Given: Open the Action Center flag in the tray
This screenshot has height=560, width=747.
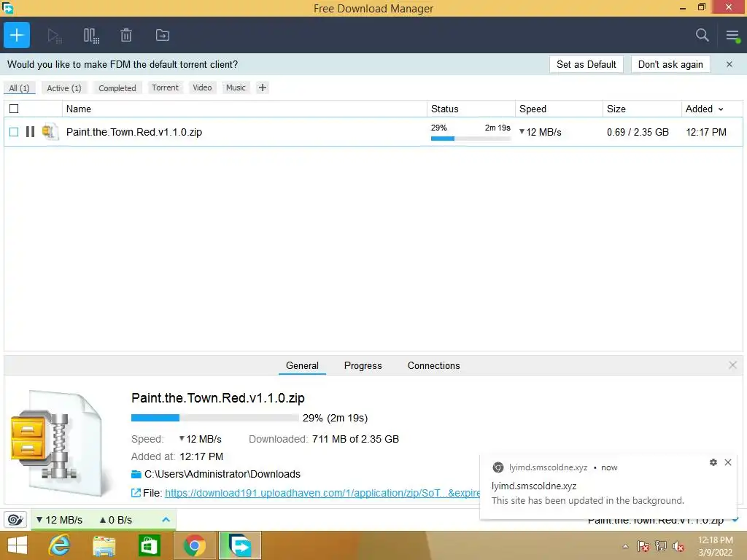Looking at the screenshot, I should click(643, 546).
